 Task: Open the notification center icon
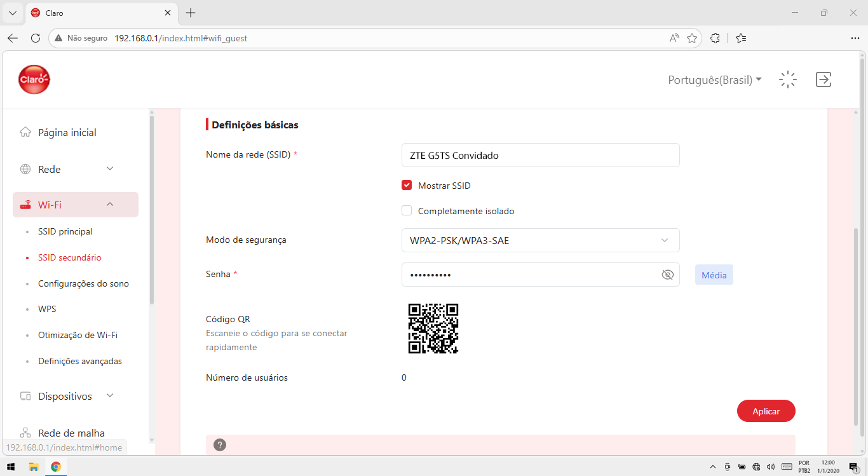tap(853, 466)
